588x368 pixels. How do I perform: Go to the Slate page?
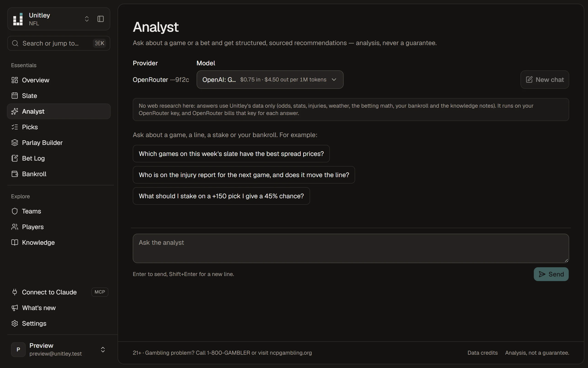[x=59, y=96]
